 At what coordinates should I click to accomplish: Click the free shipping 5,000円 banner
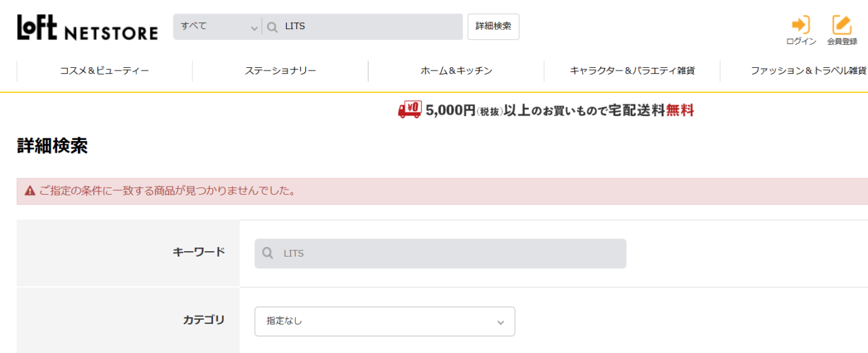click(x=546, y=110)
